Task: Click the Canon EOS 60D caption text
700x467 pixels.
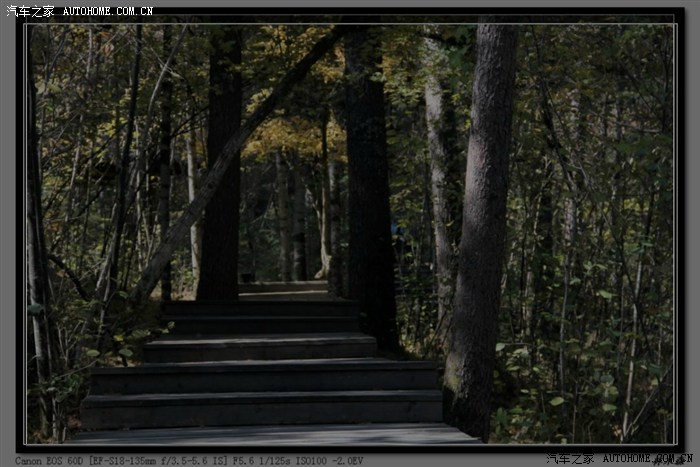Action: click(x=50, y=461)
